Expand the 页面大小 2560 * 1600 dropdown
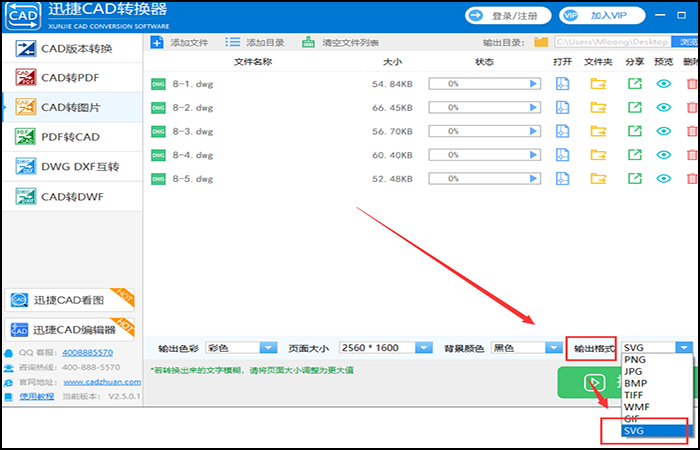This screenshot has height=450, width=700. click(424, 348)
